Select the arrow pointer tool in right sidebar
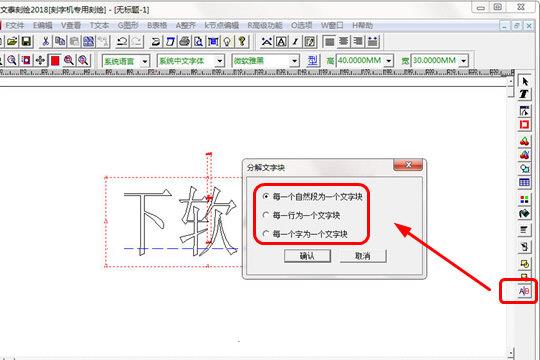540x360 pixels. pyautogui.click(x=525, y=82)
